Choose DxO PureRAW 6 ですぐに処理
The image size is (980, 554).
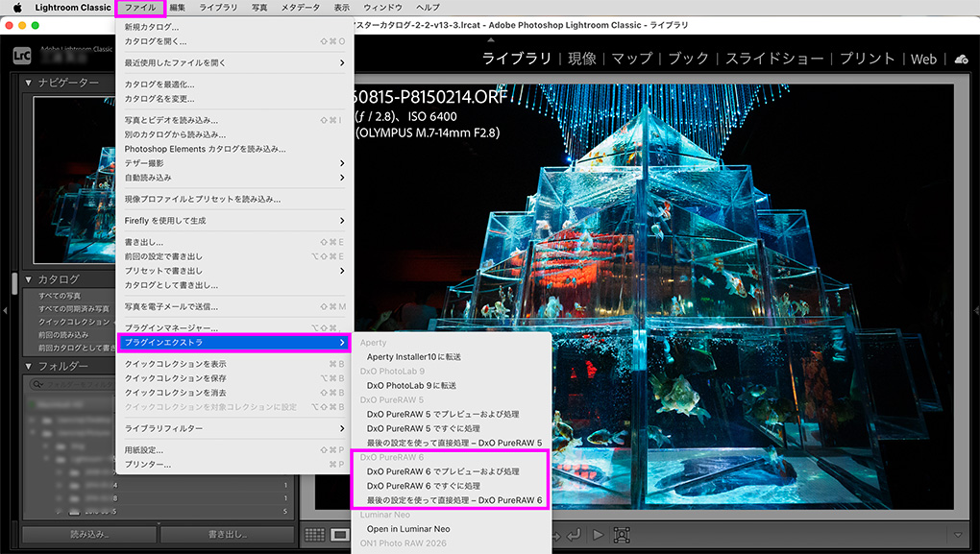[x=423, y=486]
